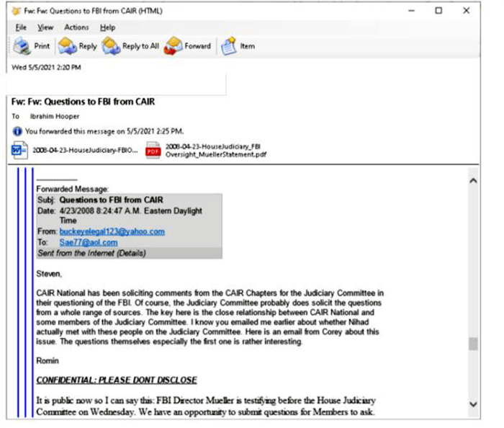Open the Word document attachment icon
Viewport: 504px width, 428px height.
pyautogui.click(x=19, y=150)
